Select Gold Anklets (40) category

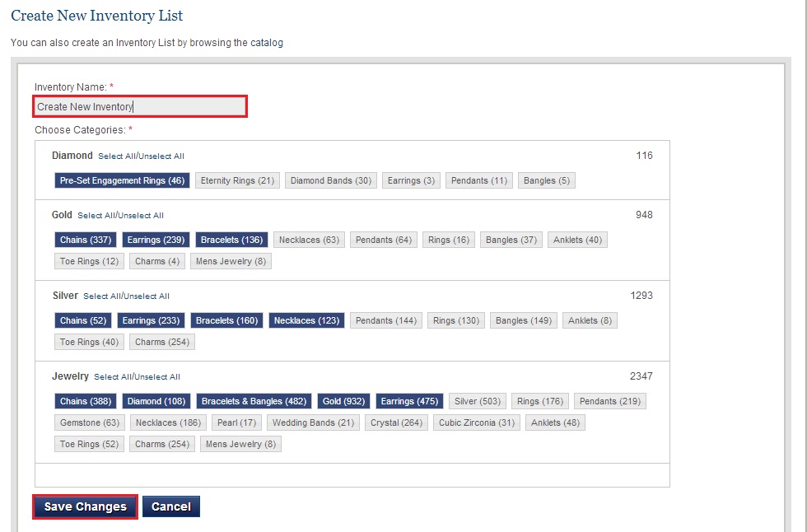577,240
